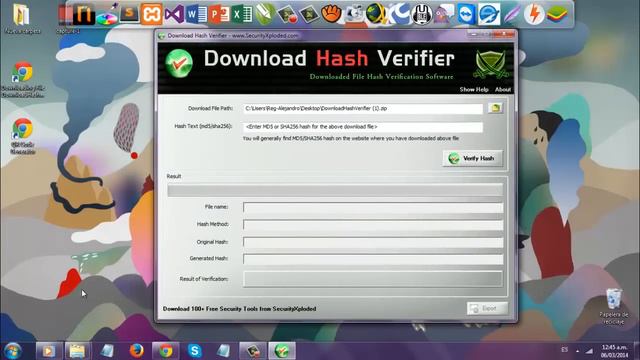Launch the orange baseball glove app in dock
This screenshot has height=360, width=640.
pyautogui.click(x=331, y=14)
